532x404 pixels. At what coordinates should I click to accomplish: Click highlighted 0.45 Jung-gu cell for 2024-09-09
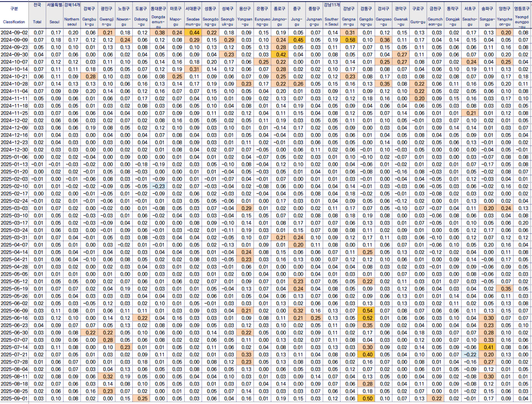pyautogui.click(x=297, y=40)
